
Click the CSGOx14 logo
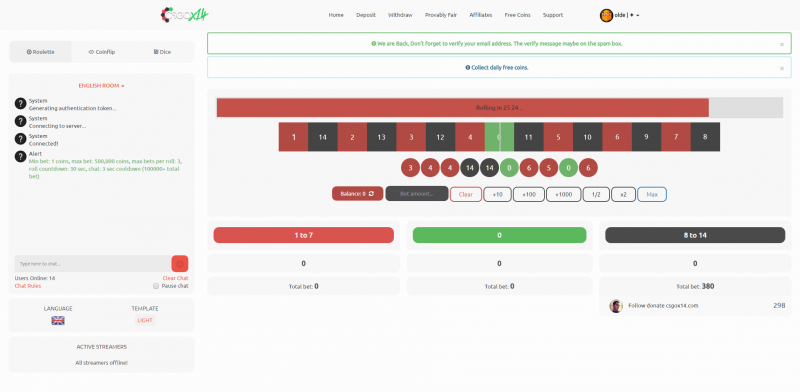tap(184, 15)
